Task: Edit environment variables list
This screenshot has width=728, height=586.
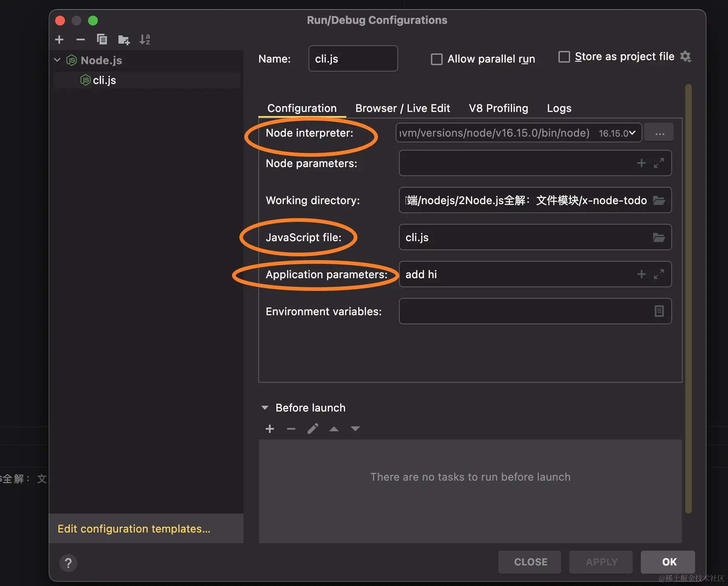Action: point(659,311)
